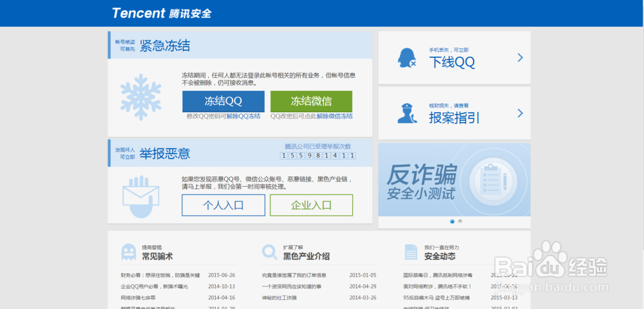
Task: Open the 企业入口 report entrance
Action: click(x=311, y=205)
